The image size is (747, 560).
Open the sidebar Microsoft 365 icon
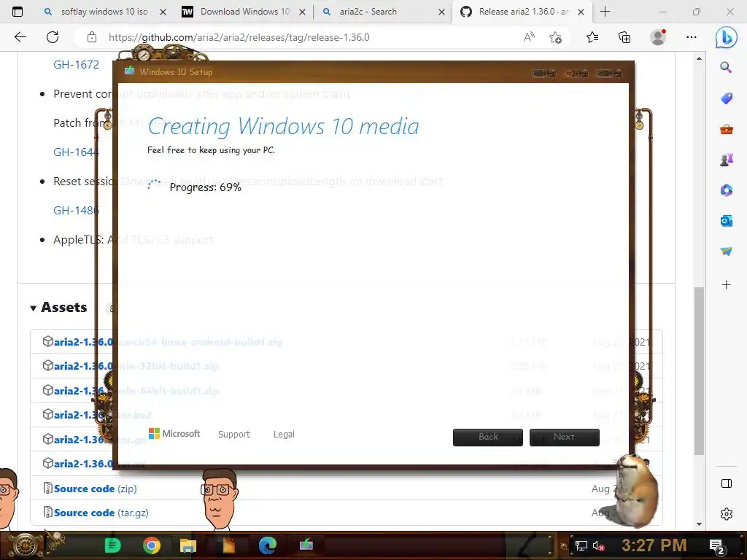tap(726, 190)
